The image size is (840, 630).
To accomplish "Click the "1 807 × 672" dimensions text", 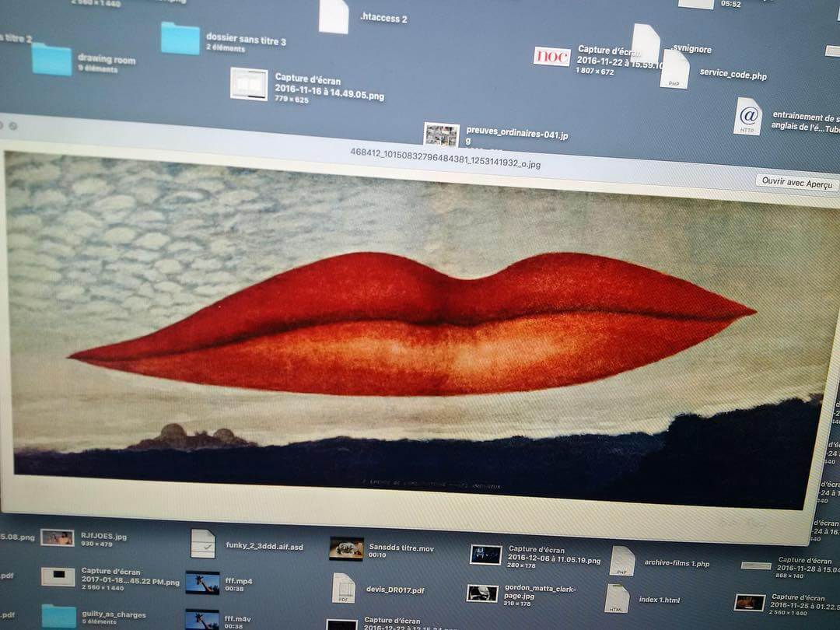I will (595, 71).
